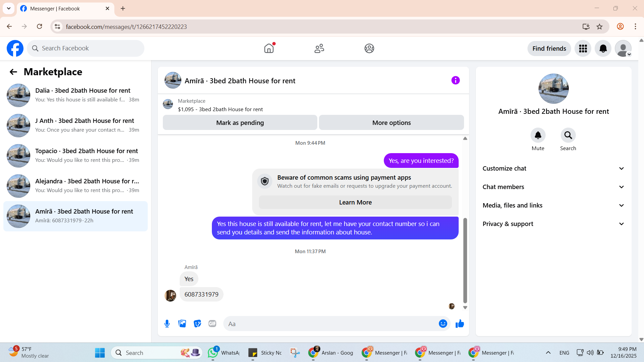Click Mark as pending button

240,123
